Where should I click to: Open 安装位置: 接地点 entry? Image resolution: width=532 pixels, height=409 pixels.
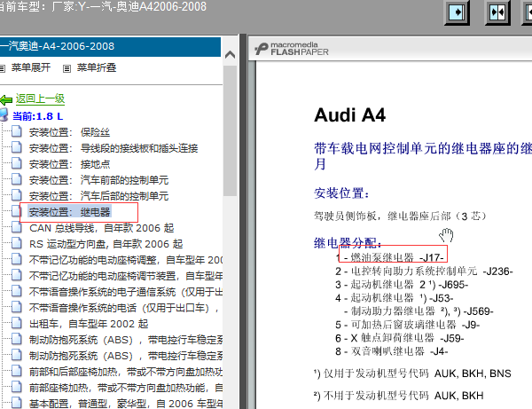[69, 164]
